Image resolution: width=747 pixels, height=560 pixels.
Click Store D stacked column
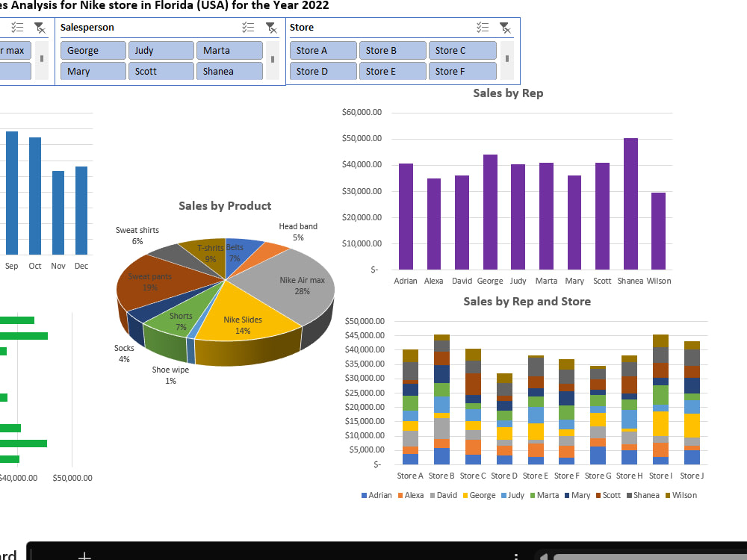tap(504, 419)
